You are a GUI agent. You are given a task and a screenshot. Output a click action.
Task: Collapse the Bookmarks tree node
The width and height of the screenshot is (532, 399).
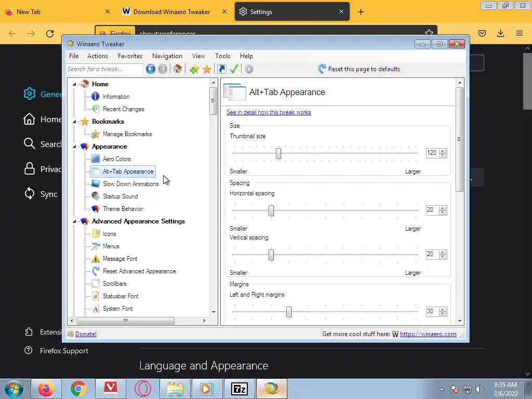(74, 122)
